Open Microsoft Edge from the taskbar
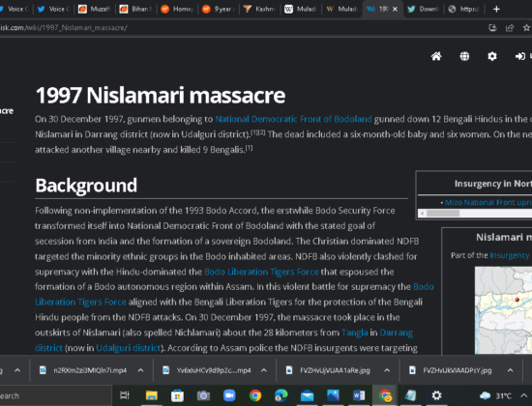532x406 pixels. click(x=281, y=395)
